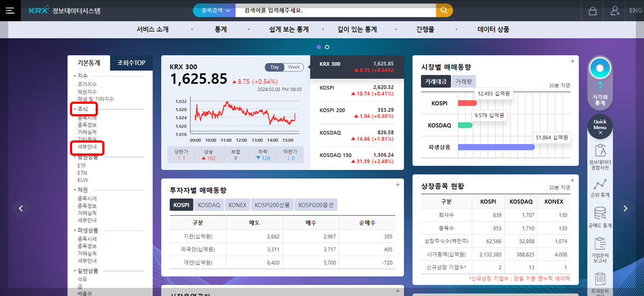Select the KRX 300 index row
This screenshot has height=296, width=644.
point(357,67)
